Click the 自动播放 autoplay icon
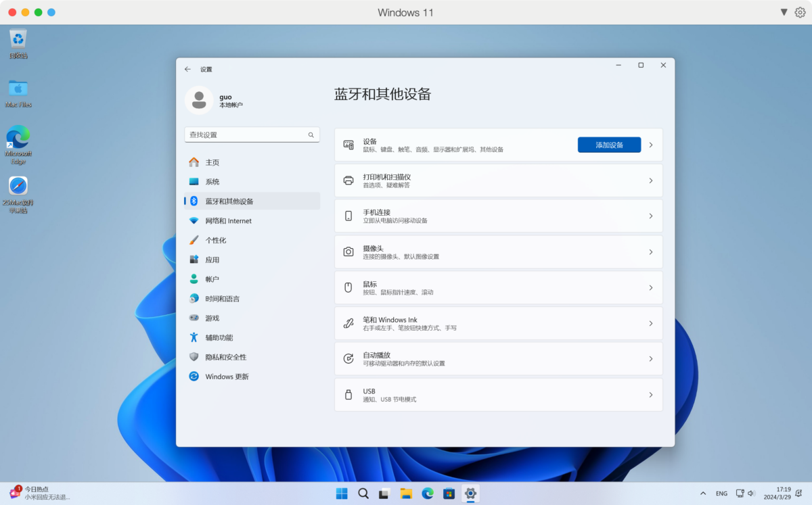Image resolution: width=812 pixels, height=505 pixels. pos(348,359)
